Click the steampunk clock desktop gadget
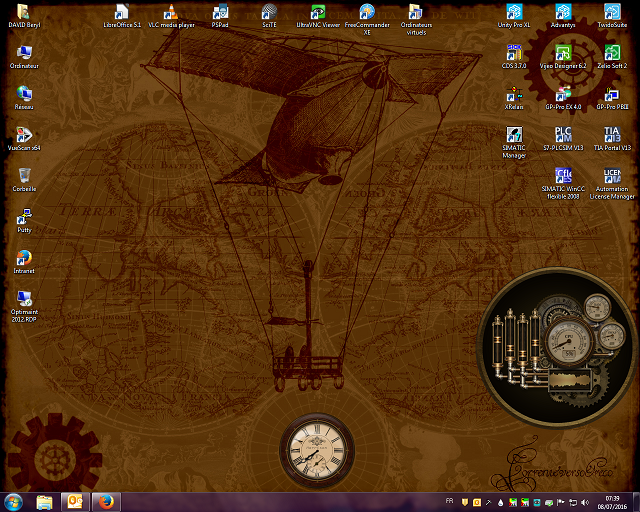This screenshot has width=640, height=512. point(315,450)
